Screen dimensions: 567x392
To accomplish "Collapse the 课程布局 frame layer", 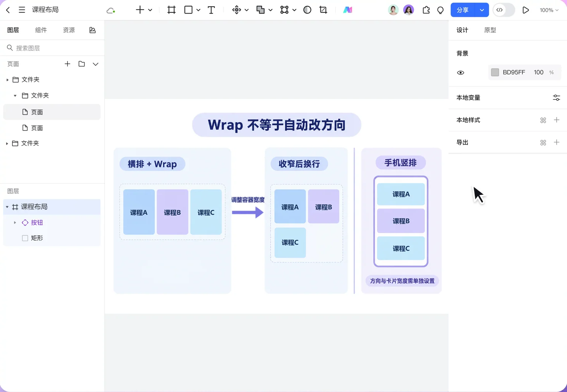I will click(7, 207).
